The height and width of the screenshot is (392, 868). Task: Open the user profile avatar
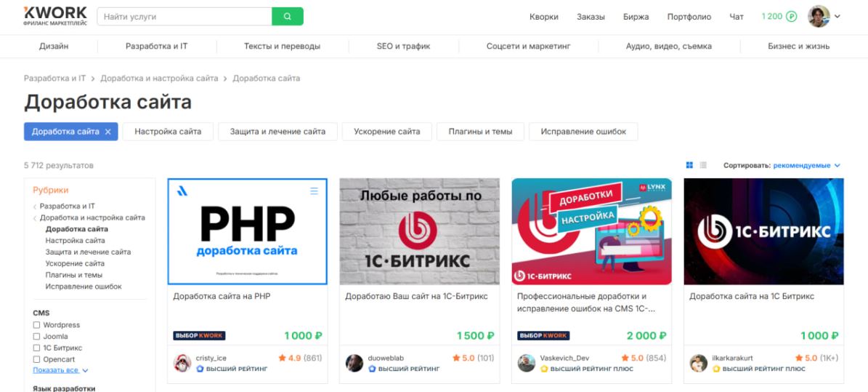click(819, 16)
